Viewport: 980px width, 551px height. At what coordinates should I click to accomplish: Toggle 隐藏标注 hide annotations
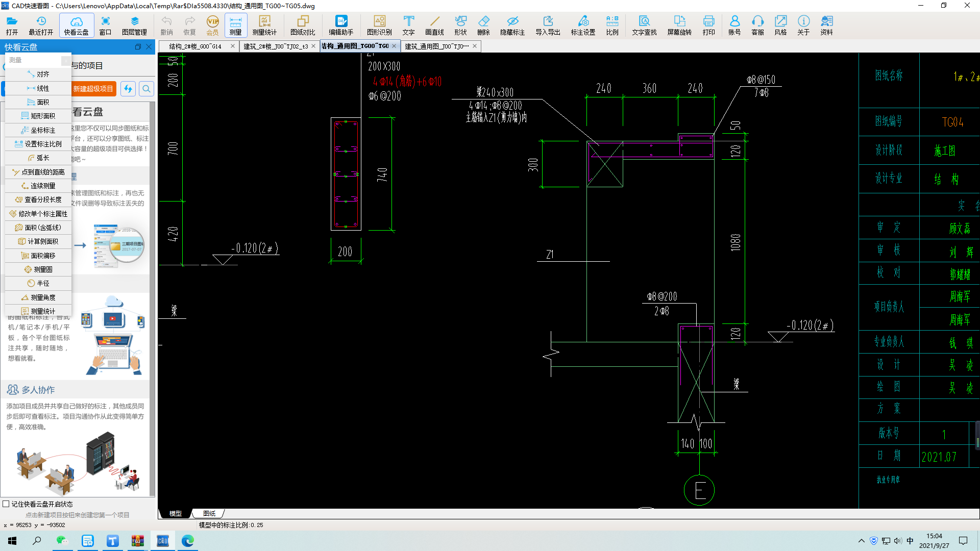coord(512,25)
